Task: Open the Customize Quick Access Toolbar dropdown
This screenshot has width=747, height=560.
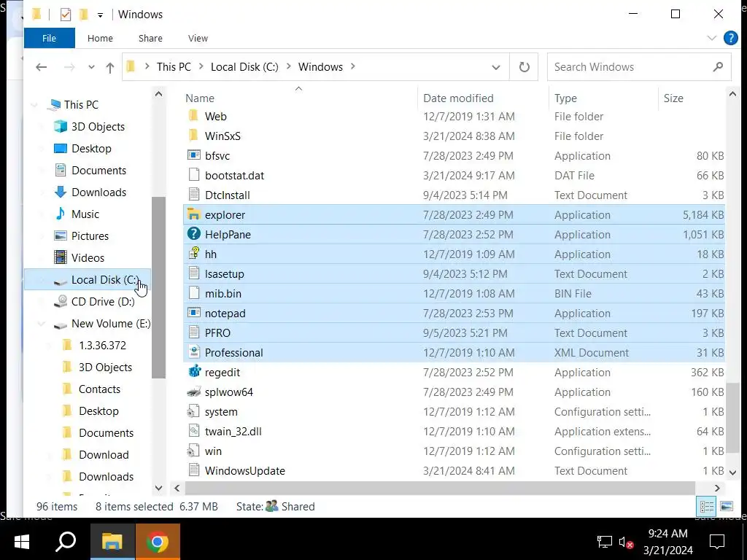Action: coord(100,15)
